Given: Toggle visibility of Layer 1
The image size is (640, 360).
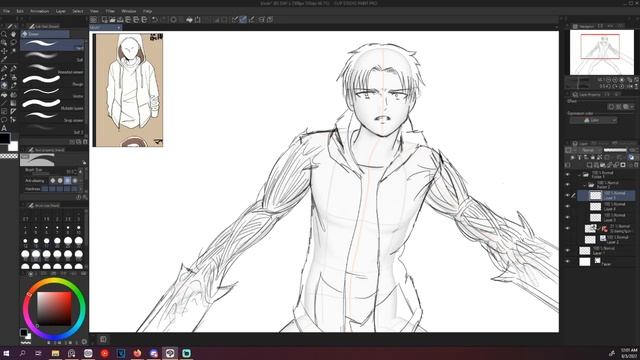Looking at the screenshot, I should tap(568, 251).
